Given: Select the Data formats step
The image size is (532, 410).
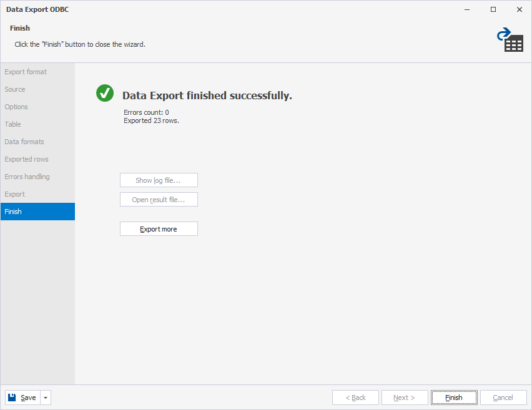Looking at the screenshot, I should (x=24, y=142).
